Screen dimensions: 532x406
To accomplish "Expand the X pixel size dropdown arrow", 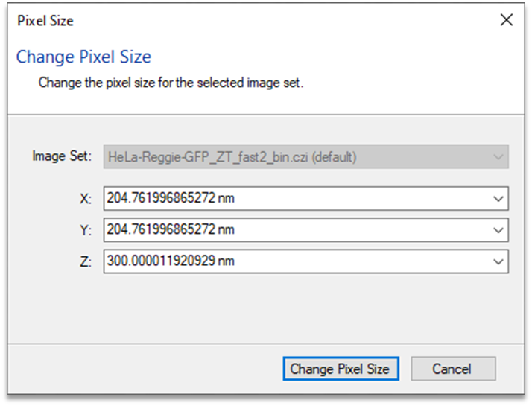I will 498,198.
